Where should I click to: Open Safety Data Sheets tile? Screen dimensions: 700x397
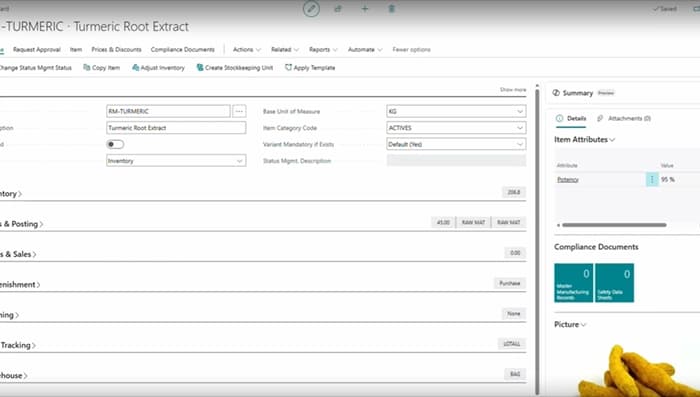614,283
